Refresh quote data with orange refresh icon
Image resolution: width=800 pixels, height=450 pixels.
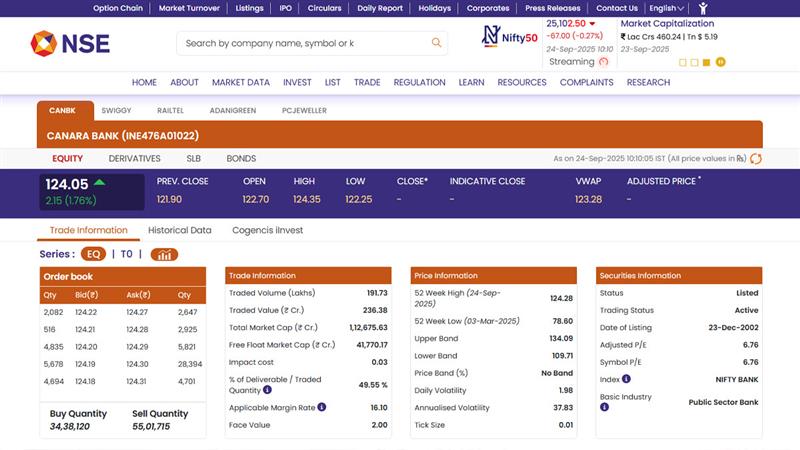point(756,158)
